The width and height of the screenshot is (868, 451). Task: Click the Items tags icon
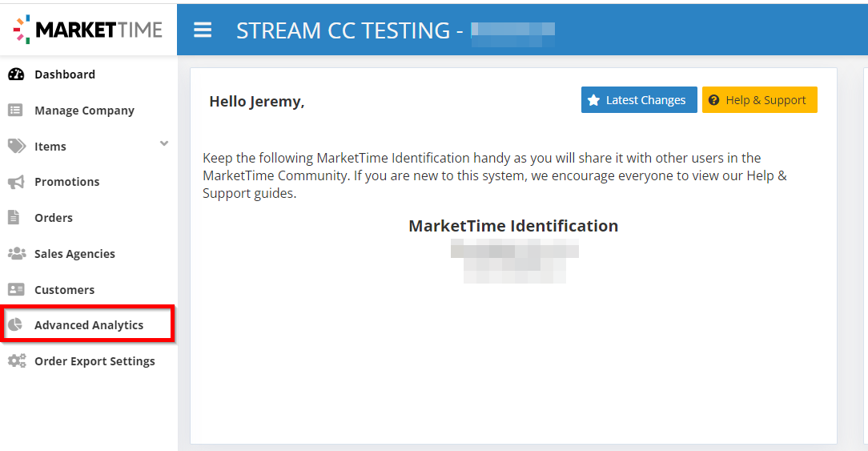[17, 147]
